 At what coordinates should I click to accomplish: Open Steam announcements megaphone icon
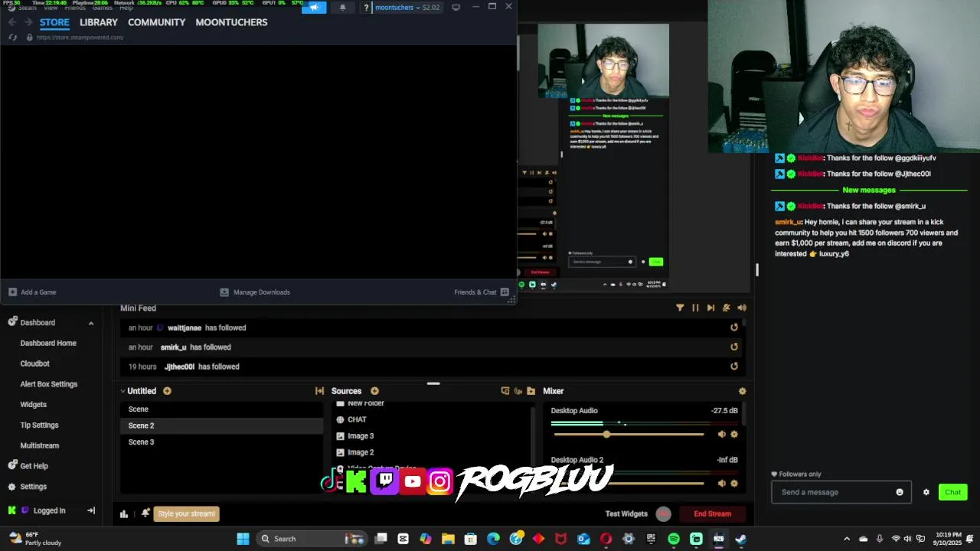point(314,8)
